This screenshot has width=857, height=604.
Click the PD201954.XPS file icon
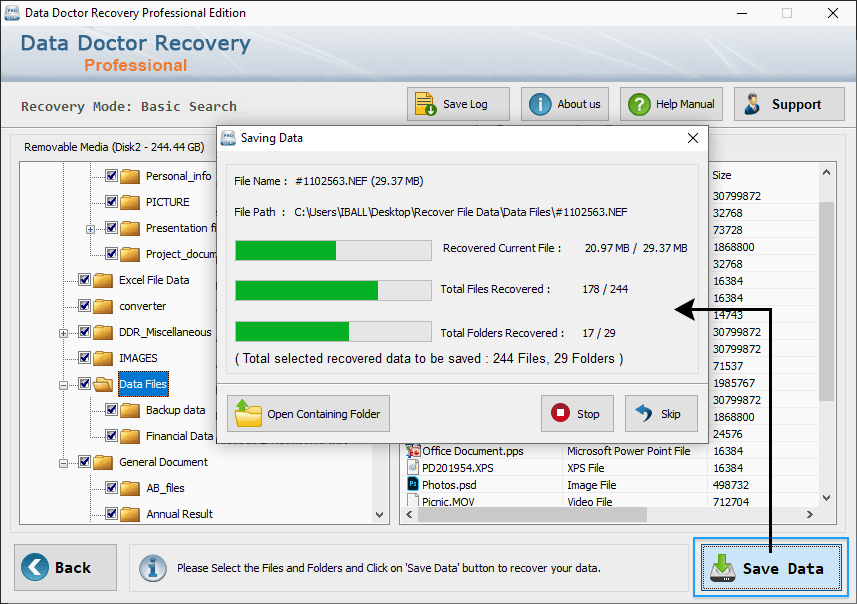click(413, 467)
